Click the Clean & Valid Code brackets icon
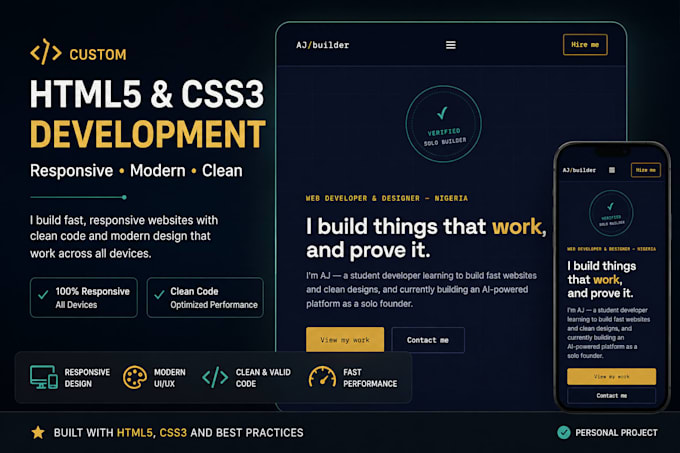The width and height of the screenshot is (680, 453). tap(215, 377)
